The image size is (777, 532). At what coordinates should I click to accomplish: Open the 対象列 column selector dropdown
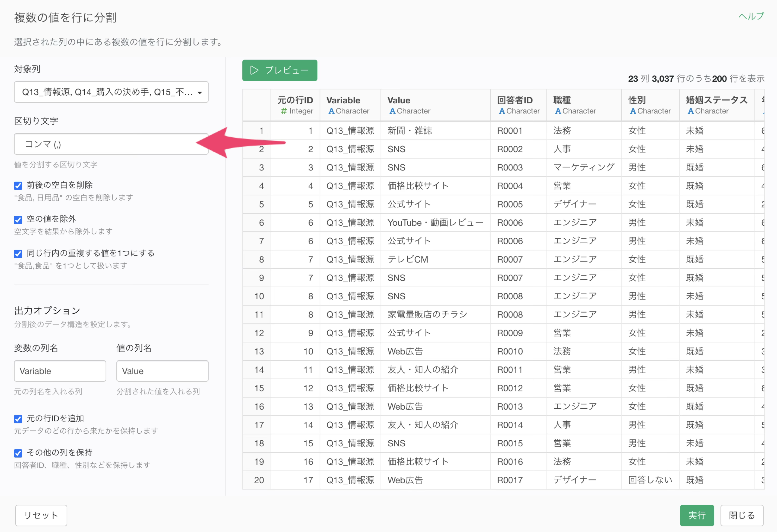click(111, 92)
